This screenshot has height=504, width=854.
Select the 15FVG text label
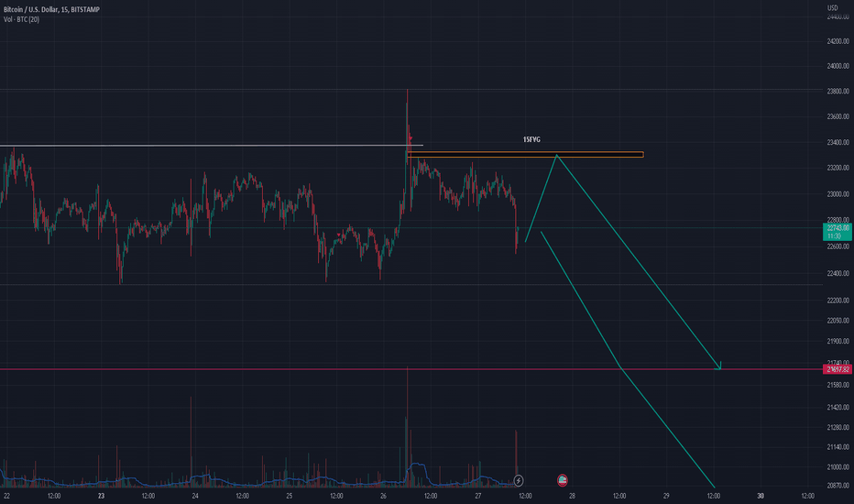[531, 139]
